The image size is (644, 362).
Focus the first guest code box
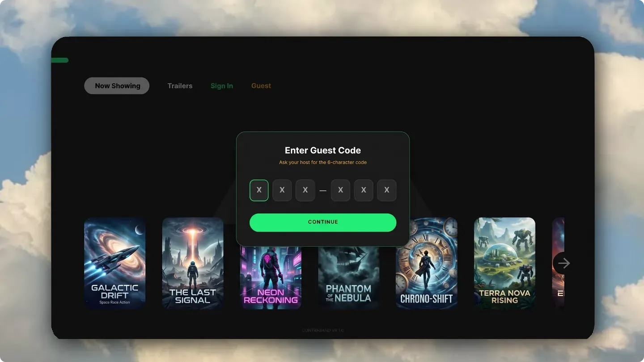click(259, 190)
